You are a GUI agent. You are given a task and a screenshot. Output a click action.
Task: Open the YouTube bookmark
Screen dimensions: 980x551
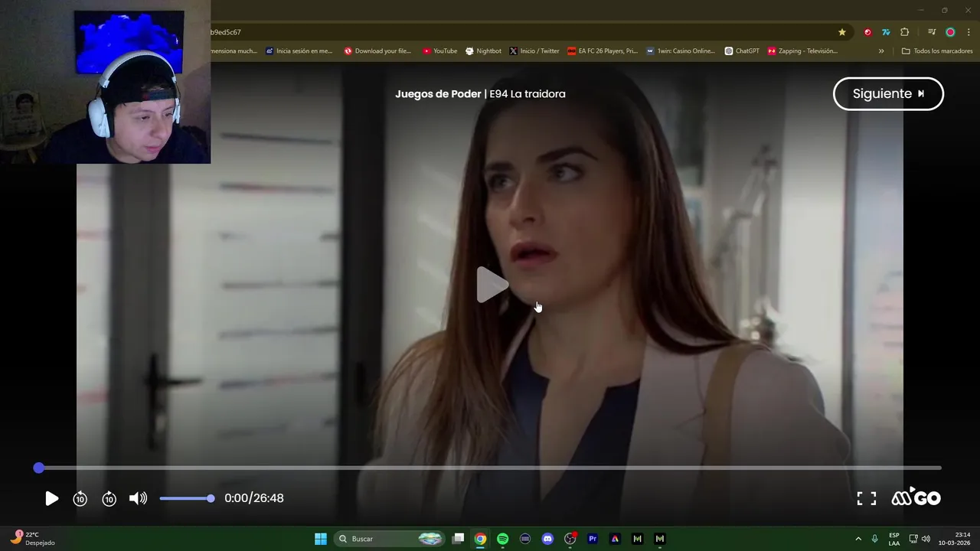click(439, 51)
